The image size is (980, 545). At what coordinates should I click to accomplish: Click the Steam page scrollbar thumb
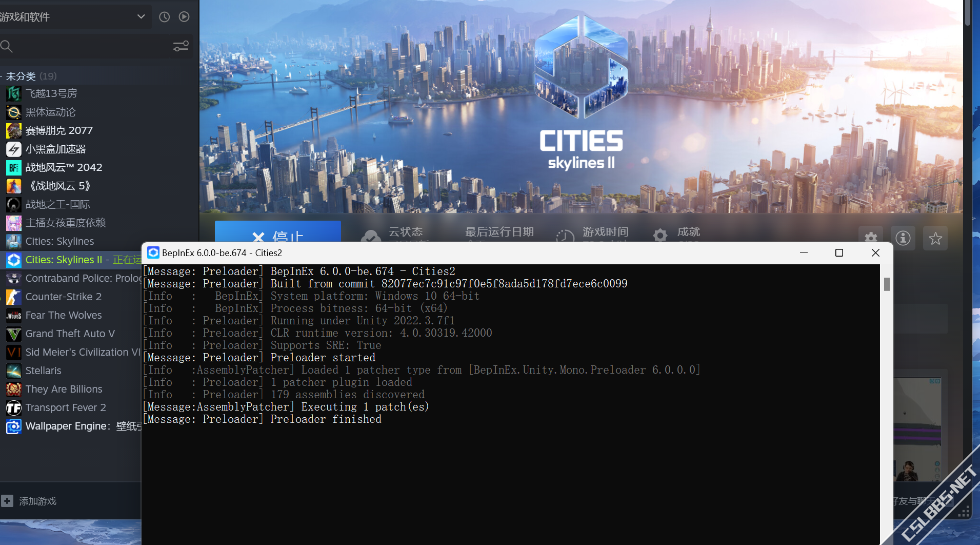click(968, 13)
